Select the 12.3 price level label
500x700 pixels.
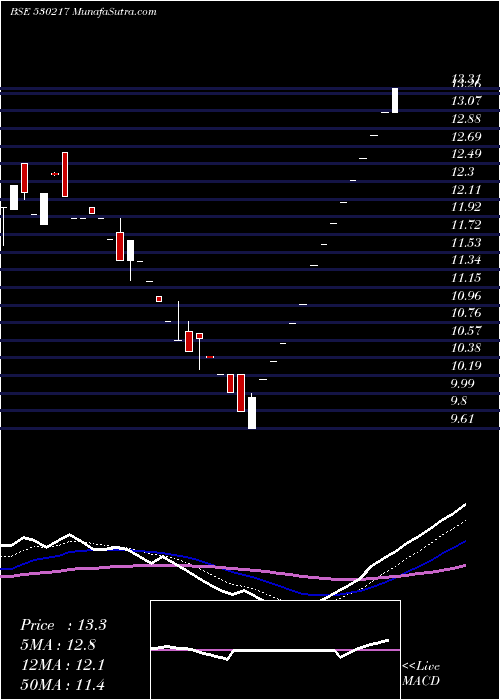click(463, 172)
